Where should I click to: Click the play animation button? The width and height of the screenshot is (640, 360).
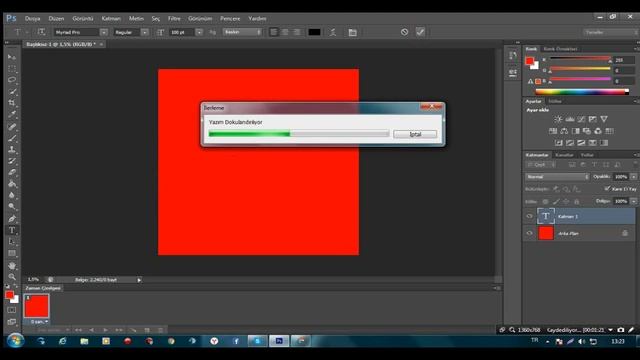coord(105,330)
